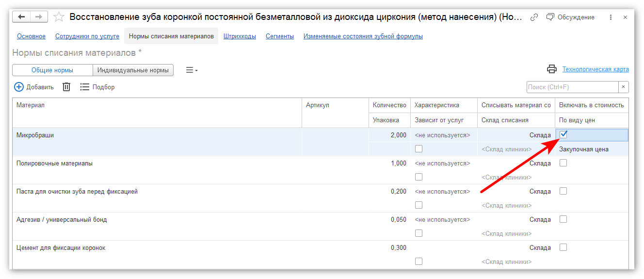The image size is (644, 279).
Task: Click the Характеристика column header
Action: click(444, 105)
